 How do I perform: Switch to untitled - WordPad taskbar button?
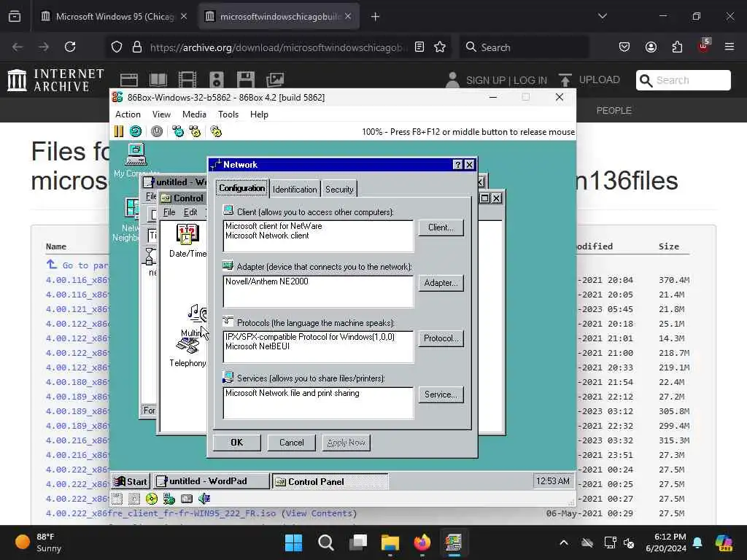point(211,481)
